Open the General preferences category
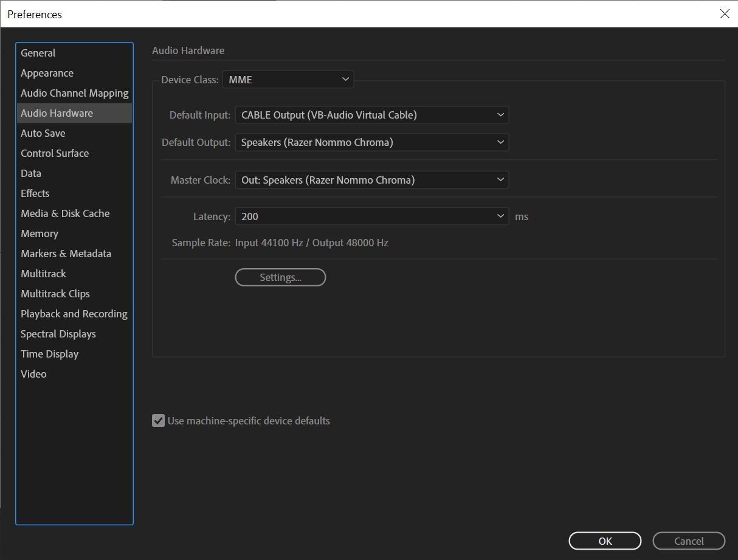The width and height of the screenshot is (738, 560). (74, 53)
